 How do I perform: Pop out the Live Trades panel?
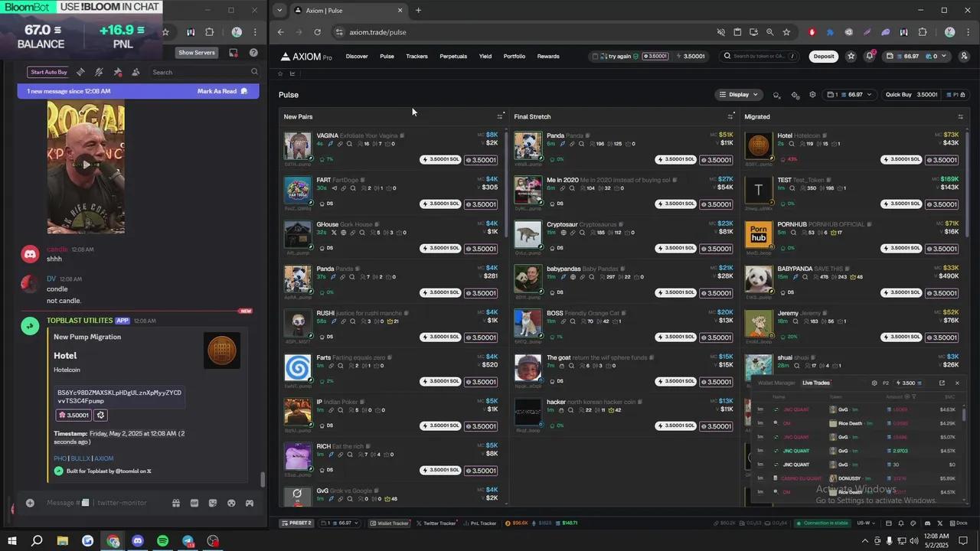tap(942, 383)
